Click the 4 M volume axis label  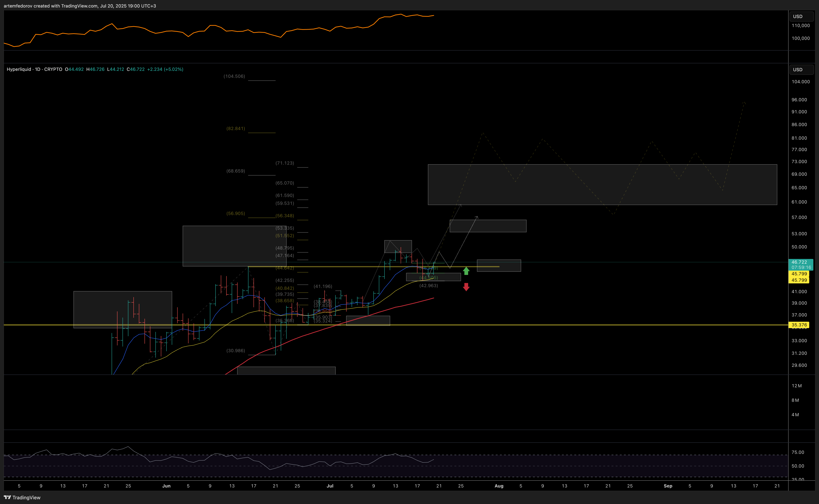(x=795, y=415)
